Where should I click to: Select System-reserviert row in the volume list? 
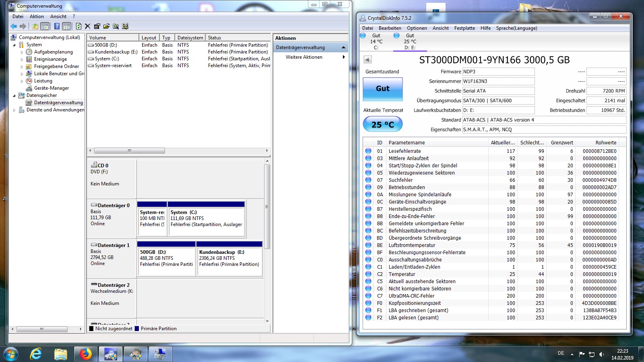[179, 66]
